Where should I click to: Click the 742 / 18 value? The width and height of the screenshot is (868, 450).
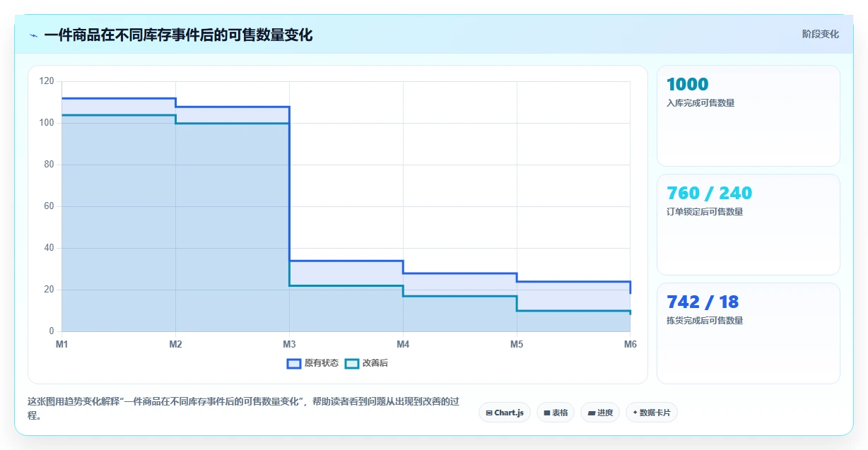(703, 302)
